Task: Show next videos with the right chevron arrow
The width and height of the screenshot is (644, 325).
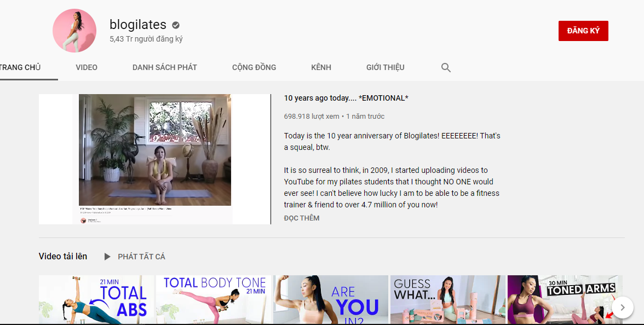Action: [622, 307]
